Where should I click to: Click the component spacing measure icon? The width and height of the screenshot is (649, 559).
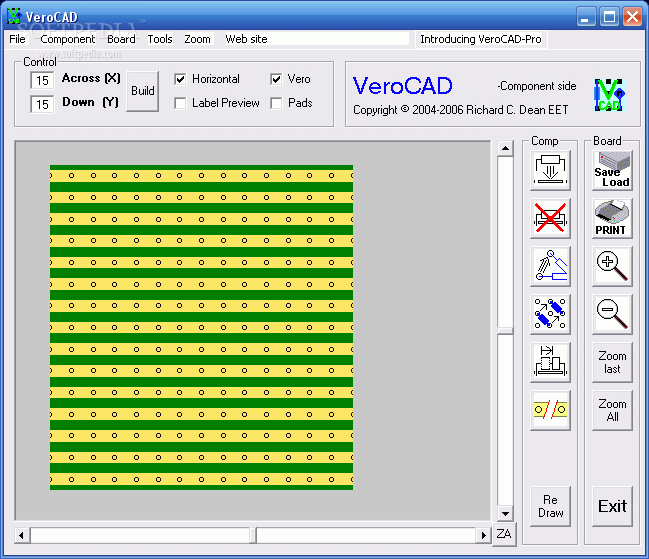tap(550, 362)
